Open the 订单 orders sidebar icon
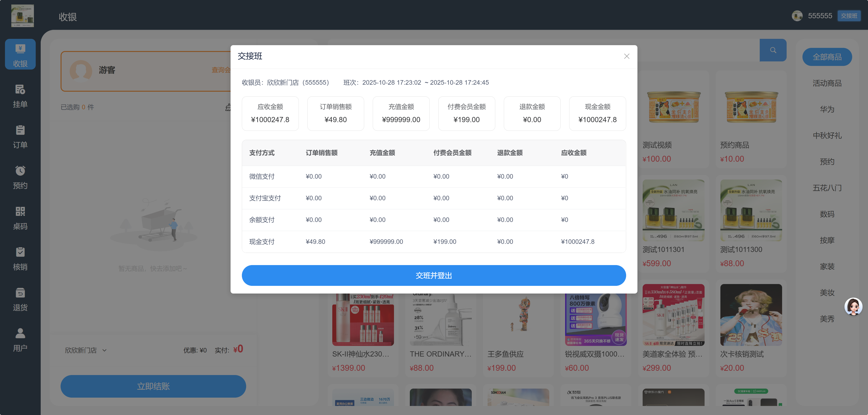 (20, 136)
